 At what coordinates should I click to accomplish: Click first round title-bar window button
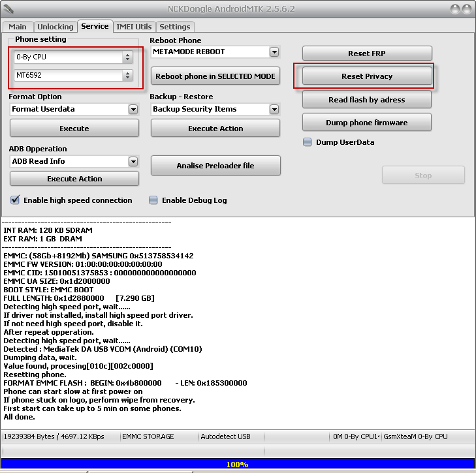(454, 9)
